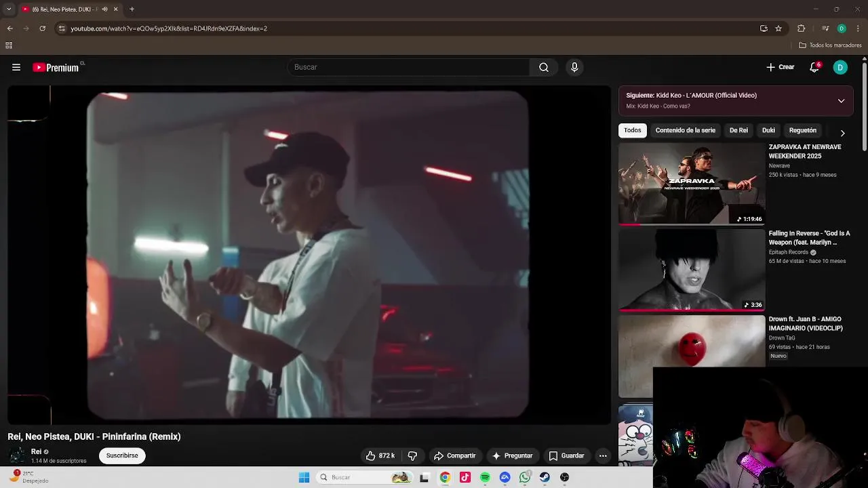Screen dimensions: 868x488
Task: Open ZAPRAVKA AT NEWRAVE thumbnail
Action: point(692,183)
